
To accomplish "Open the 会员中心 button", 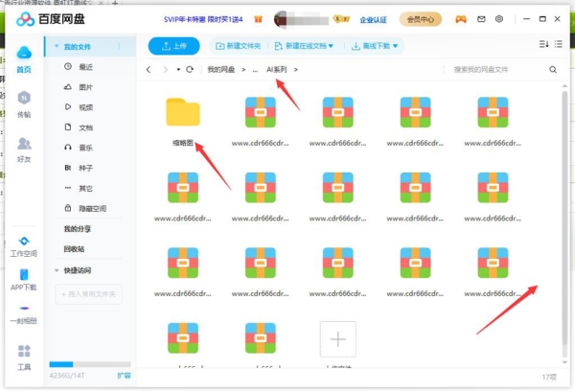I will click(421, 19).
